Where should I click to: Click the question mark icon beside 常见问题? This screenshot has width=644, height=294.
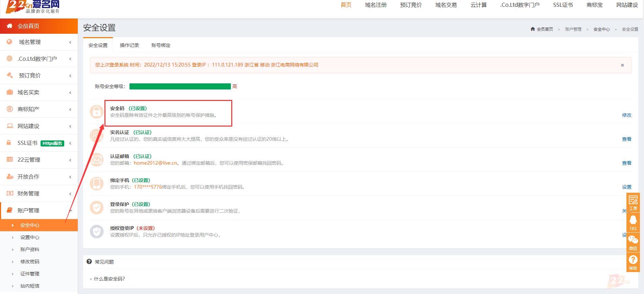(x=89, y=262)
